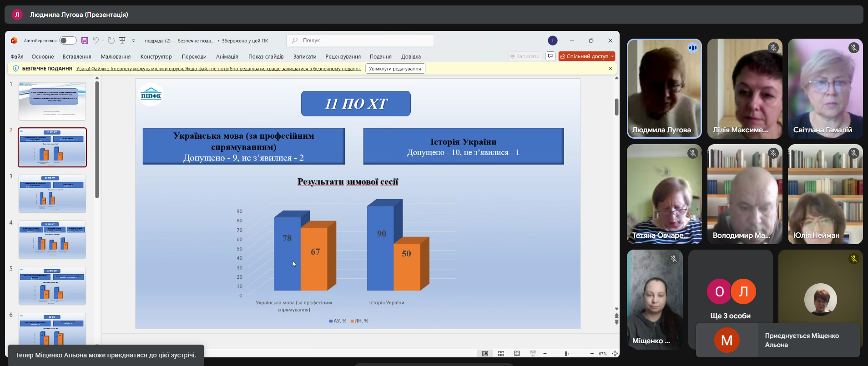
Task: Expand the Спільний доступ dropdown arrow
Action: point(612,56)
